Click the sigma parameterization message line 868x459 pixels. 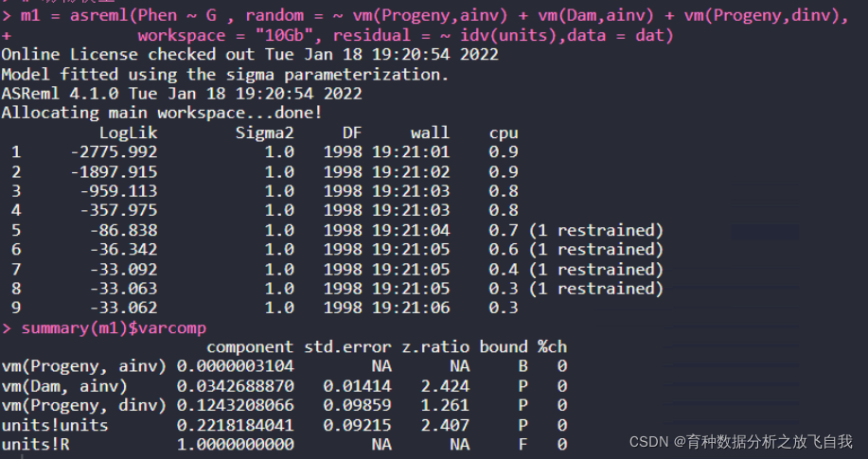(x=225, y=74)
